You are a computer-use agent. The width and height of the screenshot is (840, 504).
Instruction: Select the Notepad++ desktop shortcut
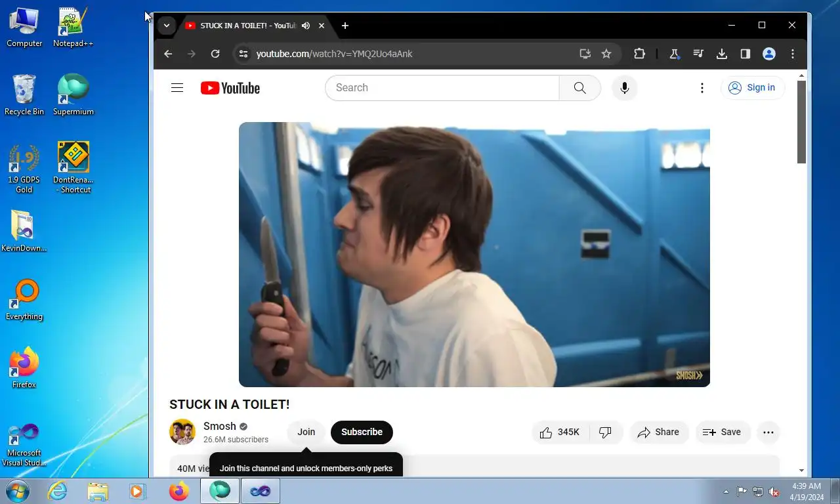click(x=73, y=28)
